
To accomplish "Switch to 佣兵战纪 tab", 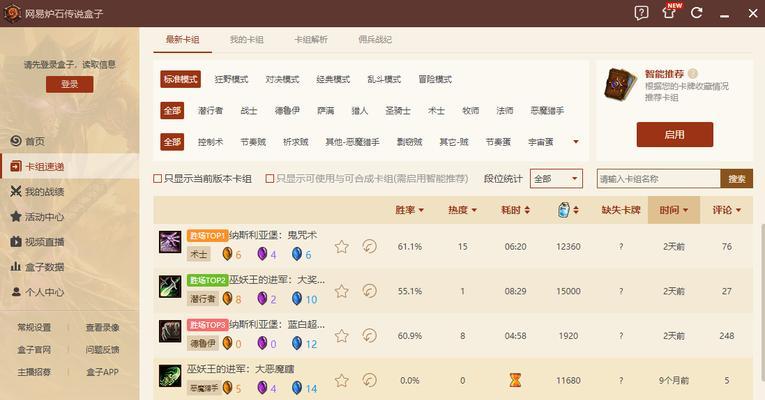I will (x=375, y=40).
